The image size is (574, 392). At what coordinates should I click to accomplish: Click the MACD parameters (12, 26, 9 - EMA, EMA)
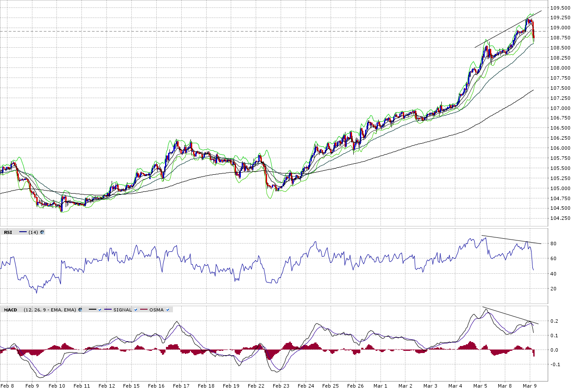coord(50,310)
